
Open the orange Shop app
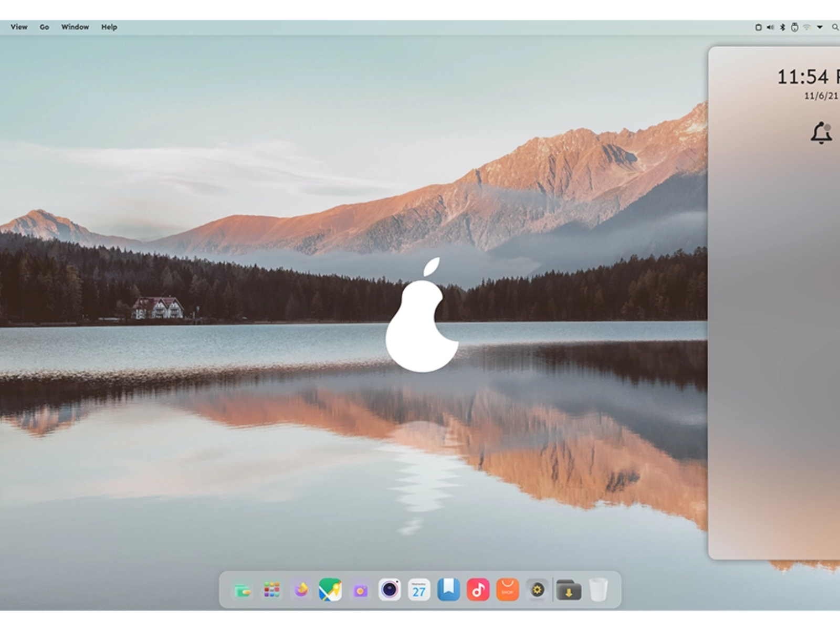coord(507,590)
